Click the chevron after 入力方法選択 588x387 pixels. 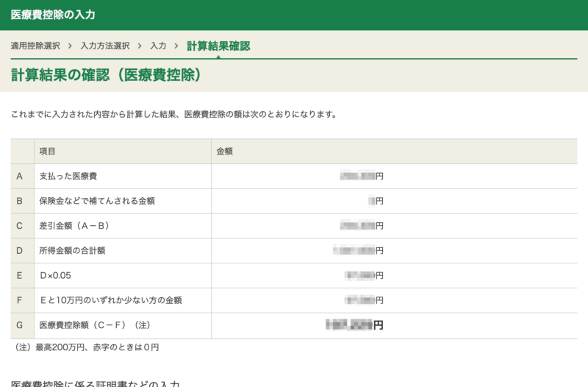pyautogui.click(x=140, y=46)
